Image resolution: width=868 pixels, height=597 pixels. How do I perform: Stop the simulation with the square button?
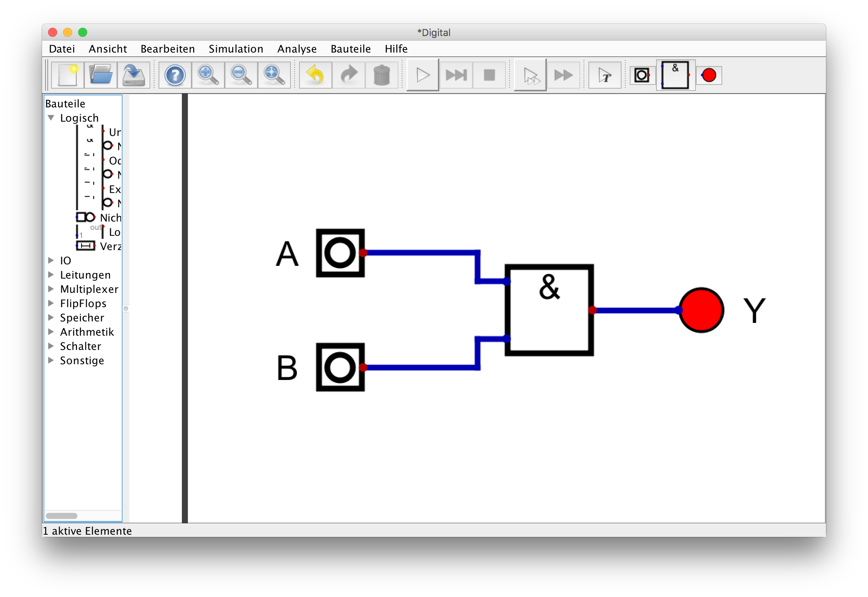click(x=489, y=75)
